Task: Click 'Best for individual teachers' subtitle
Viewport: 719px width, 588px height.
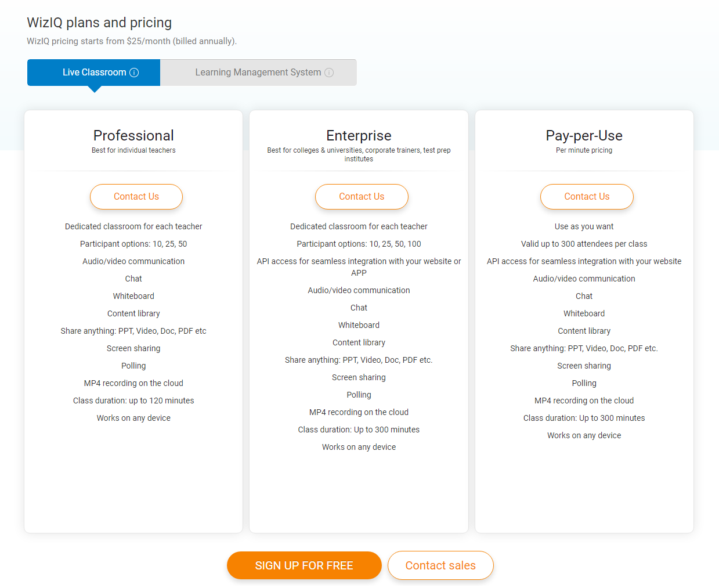Action: 133,150
